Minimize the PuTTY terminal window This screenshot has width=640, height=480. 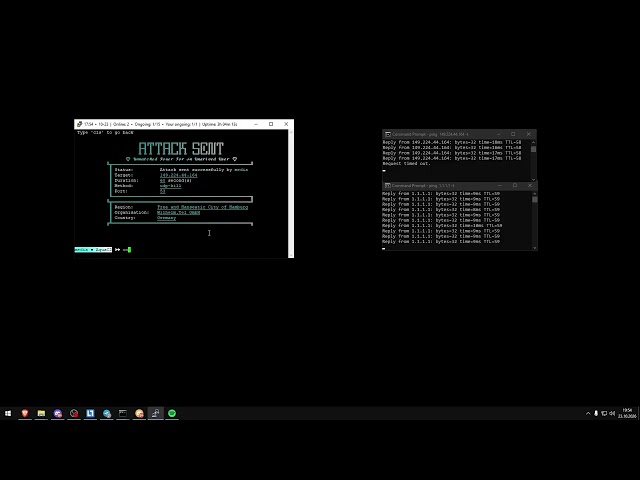(x=256, y=124)
